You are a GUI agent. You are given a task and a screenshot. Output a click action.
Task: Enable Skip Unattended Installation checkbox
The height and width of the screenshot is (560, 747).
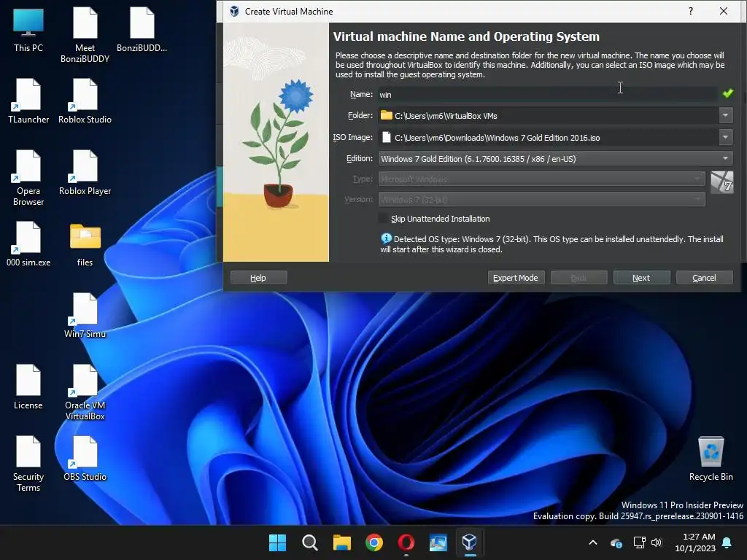(x=383, y=219)
